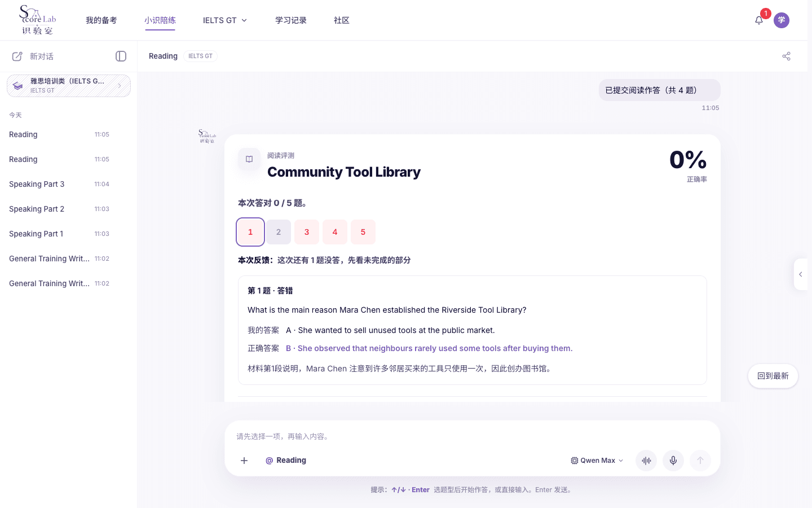
Task: Select question 3 in results
Action: [307, 232]
